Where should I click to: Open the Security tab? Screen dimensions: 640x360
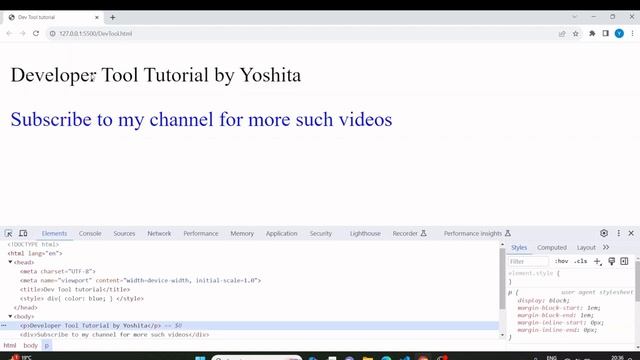tap(321, 233)
